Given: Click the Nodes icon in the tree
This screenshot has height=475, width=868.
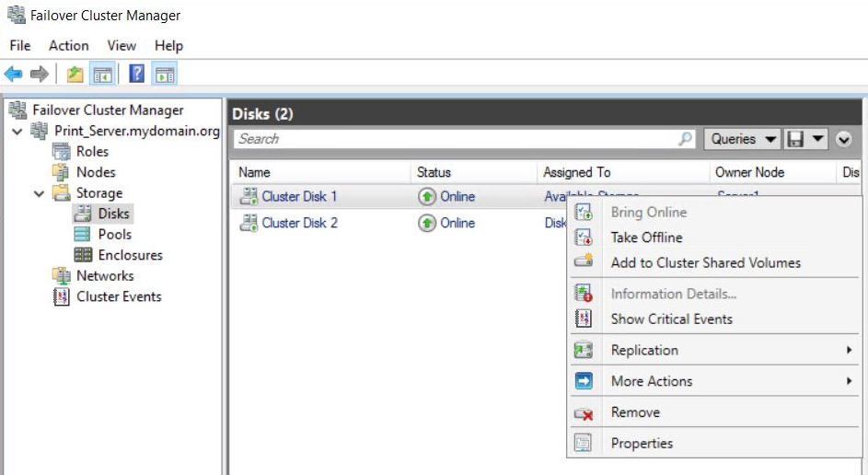Looking at the screenshot, I should [61, 172].
